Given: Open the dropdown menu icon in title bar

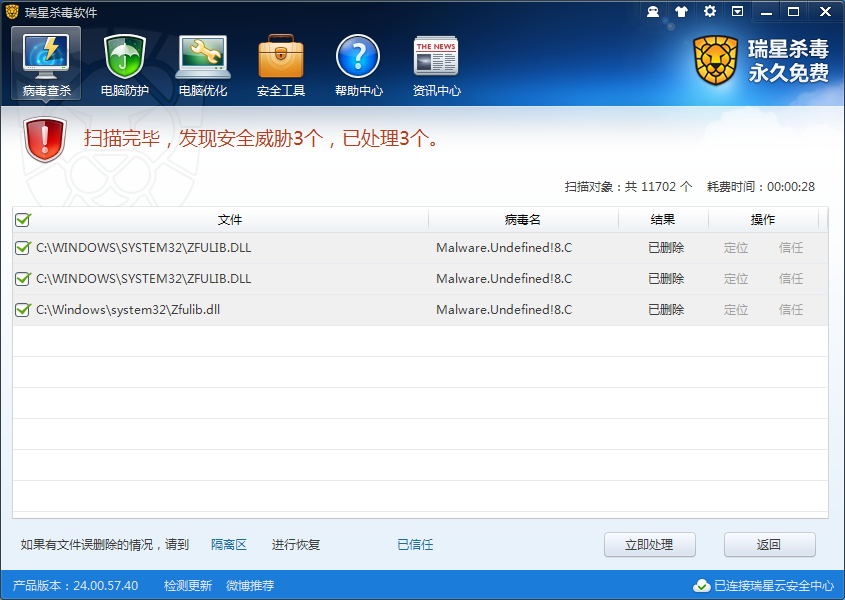Looking at the screenshot, I should click(738, 11).
